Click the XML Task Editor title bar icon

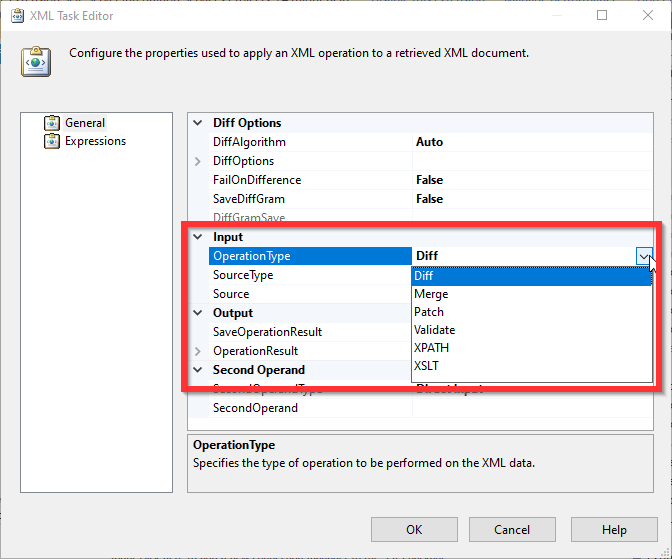[17, 15]
